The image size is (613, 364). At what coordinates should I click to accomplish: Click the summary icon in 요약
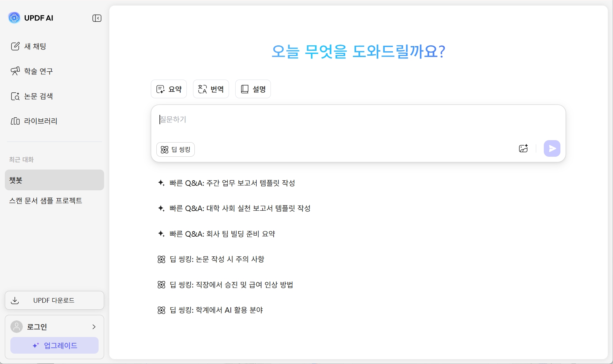click(x=161, y=89)
